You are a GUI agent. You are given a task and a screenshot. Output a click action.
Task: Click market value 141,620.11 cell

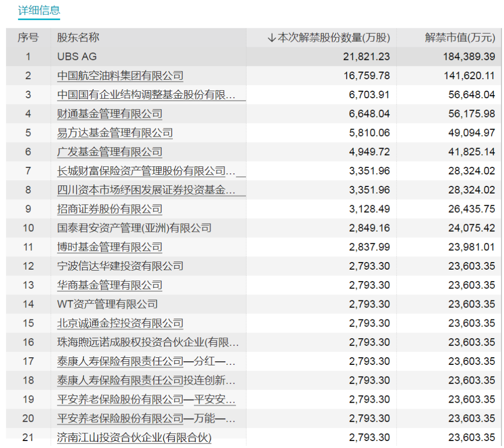pyautogui.click(x=469, y=76)
